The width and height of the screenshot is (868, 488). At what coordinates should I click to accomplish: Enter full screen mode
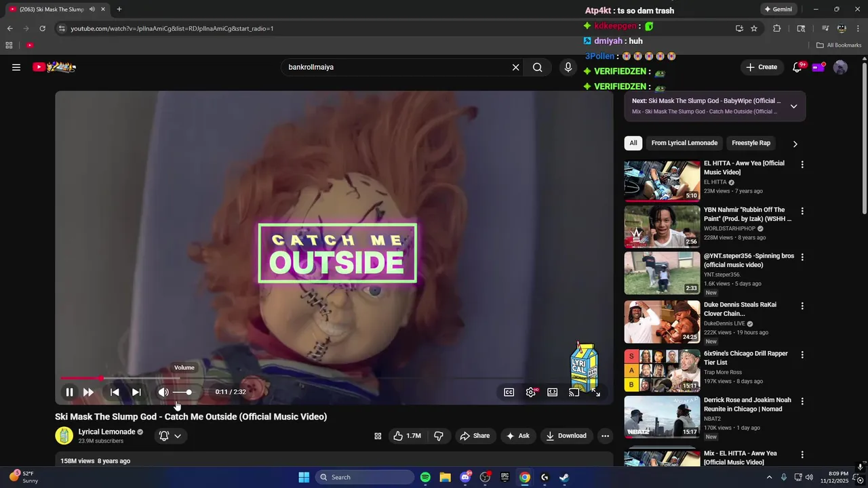(596, 392)
